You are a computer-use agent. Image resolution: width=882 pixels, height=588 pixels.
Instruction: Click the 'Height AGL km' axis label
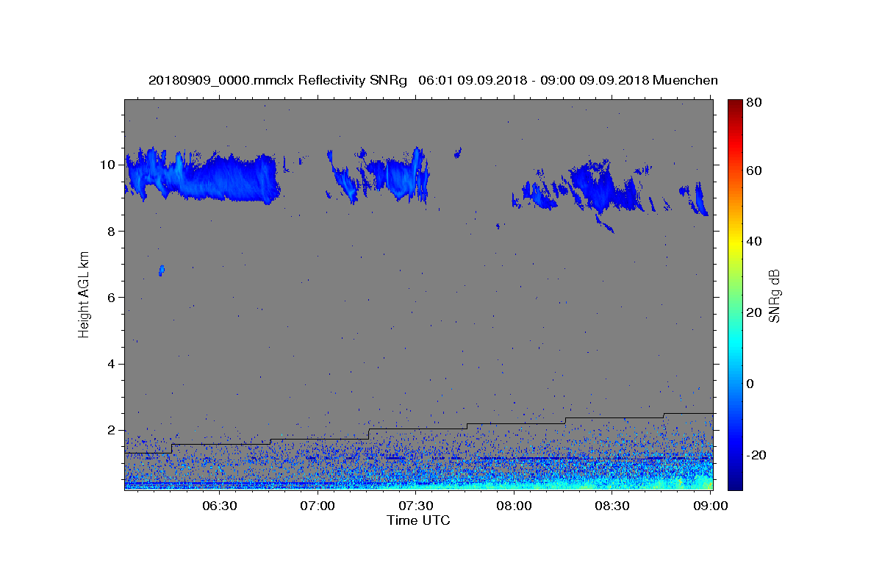coord(84,294)
